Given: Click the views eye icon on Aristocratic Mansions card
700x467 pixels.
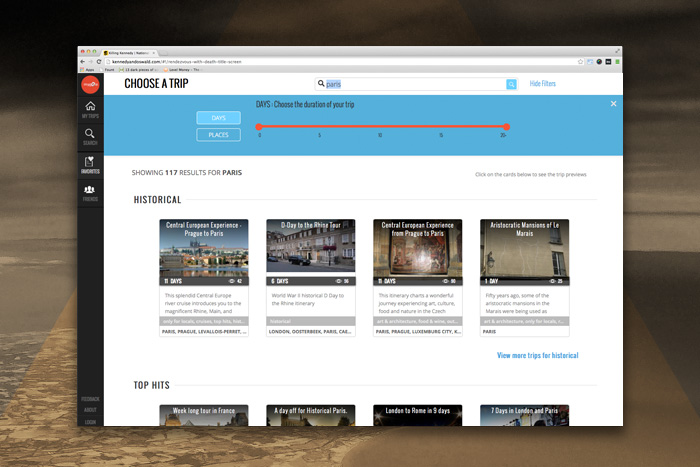Looking at the screenshot, I should tap(552, 281).
